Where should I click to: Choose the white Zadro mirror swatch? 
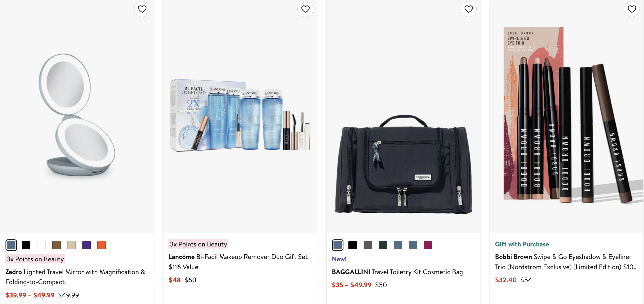pos(41,245)
